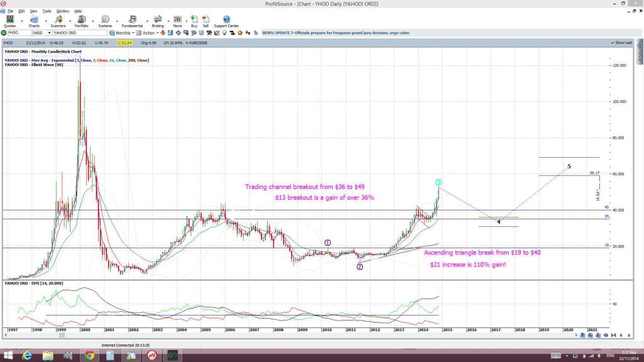Open File Explorer from the taskbar

pos(48,356)
